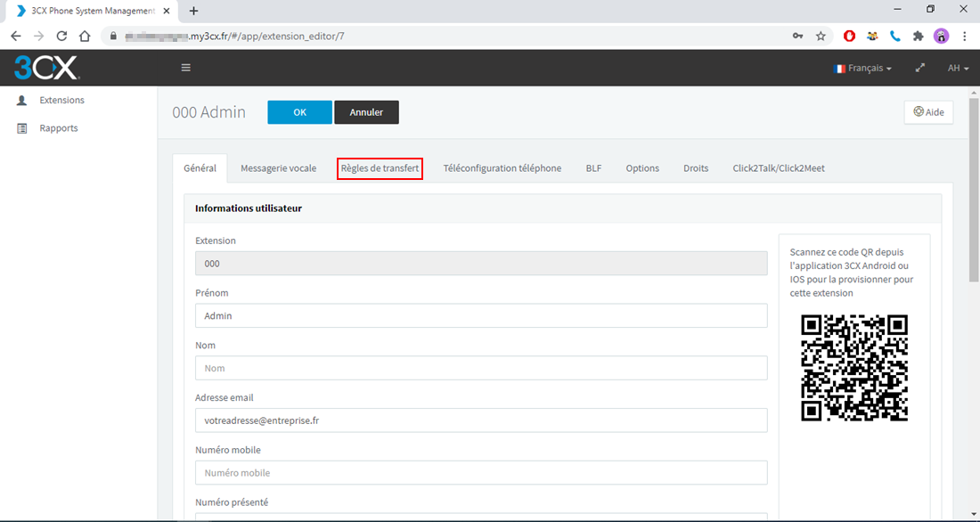The width and height of the screenshot is (980, 522).
Task: Toggle the hamburger sidebar menu icon
Action: [186, 68]
